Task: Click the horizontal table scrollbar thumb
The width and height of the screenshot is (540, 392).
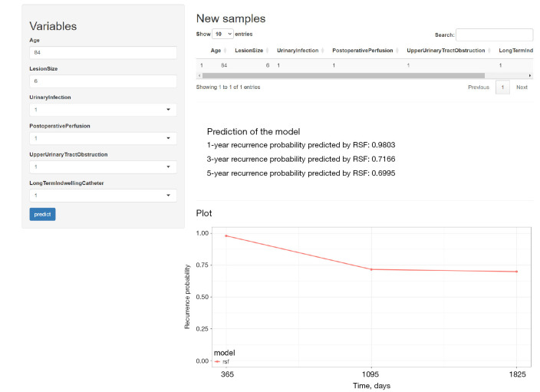Action: tap(344, 75)
